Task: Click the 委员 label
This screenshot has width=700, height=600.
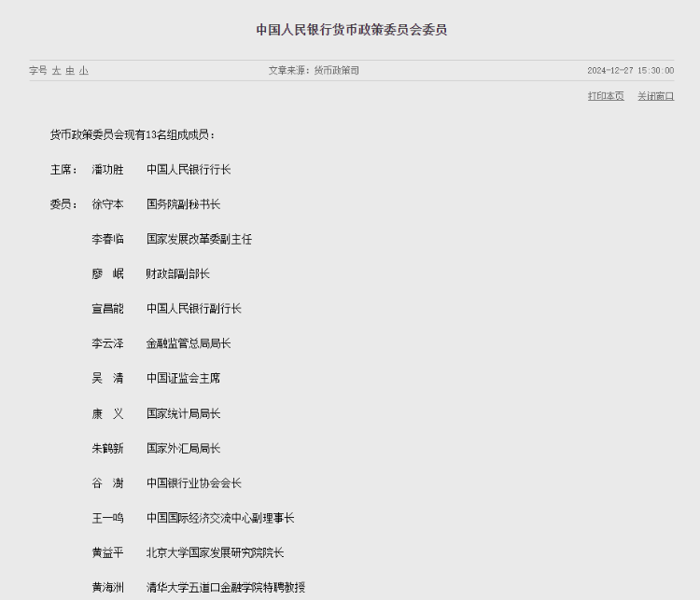Action: tap(63, 204)
